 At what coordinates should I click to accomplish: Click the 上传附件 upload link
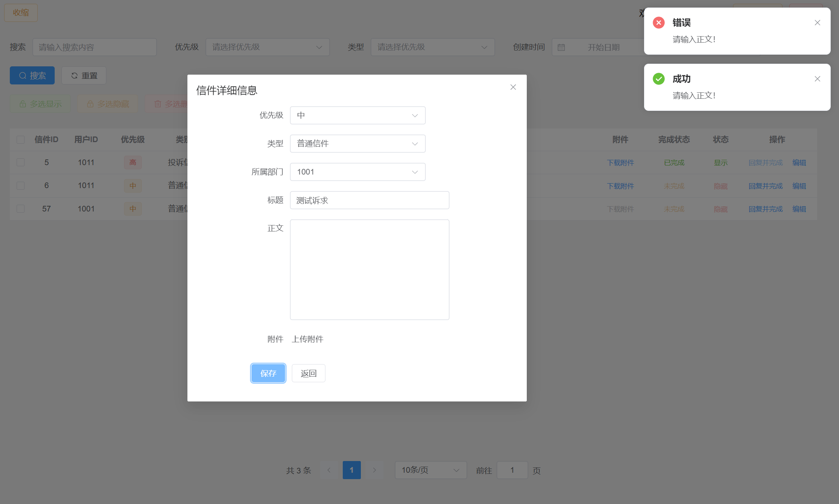point(307,339)
